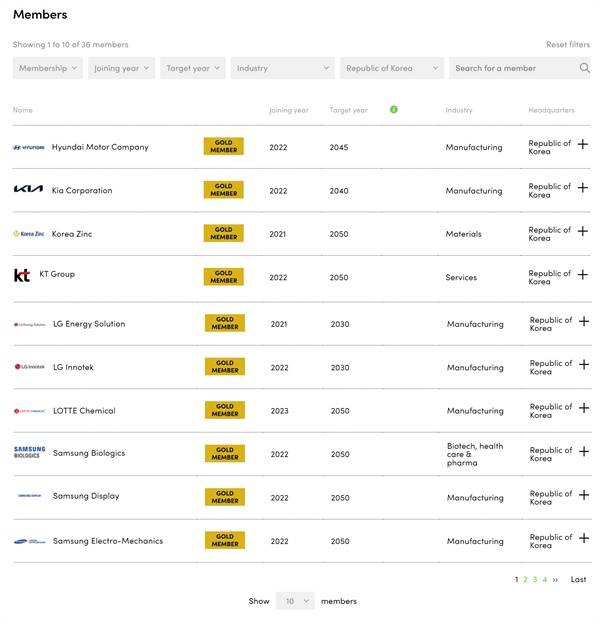Expand the LG Innotek row details
The width and height of the screenshot is (600, 624).
pos(583,365)
